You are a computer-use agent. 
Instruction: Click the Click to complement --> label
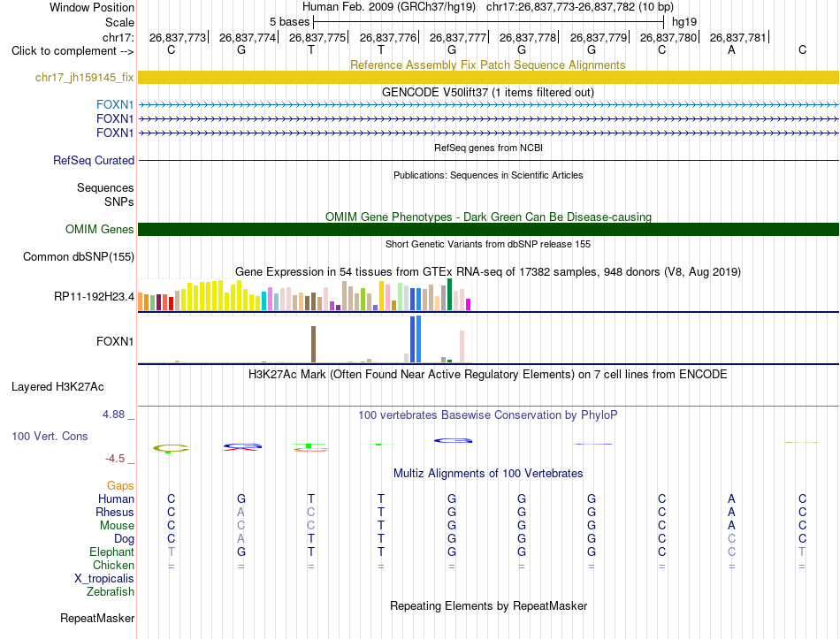tap(73, 51)
